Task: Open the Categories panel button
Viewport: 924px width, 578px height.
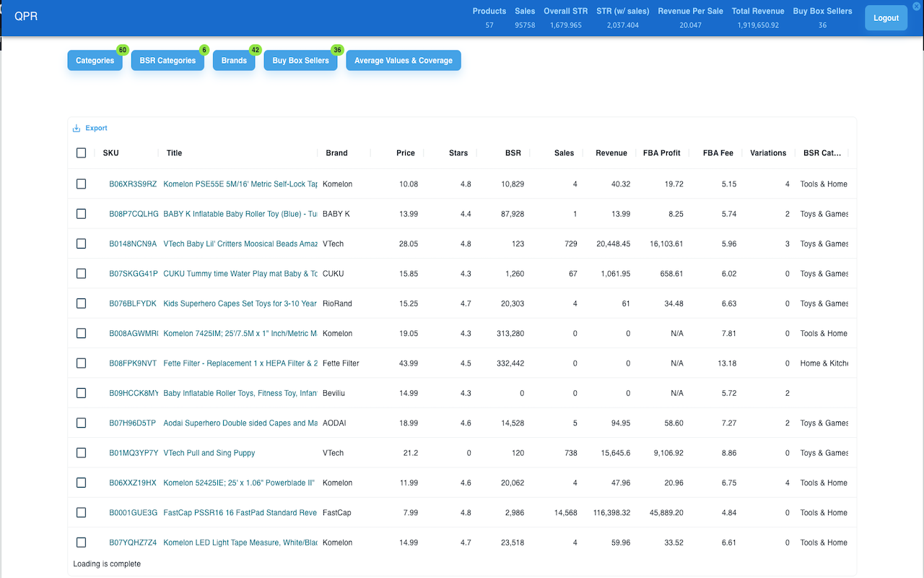Action: (95, 61)
